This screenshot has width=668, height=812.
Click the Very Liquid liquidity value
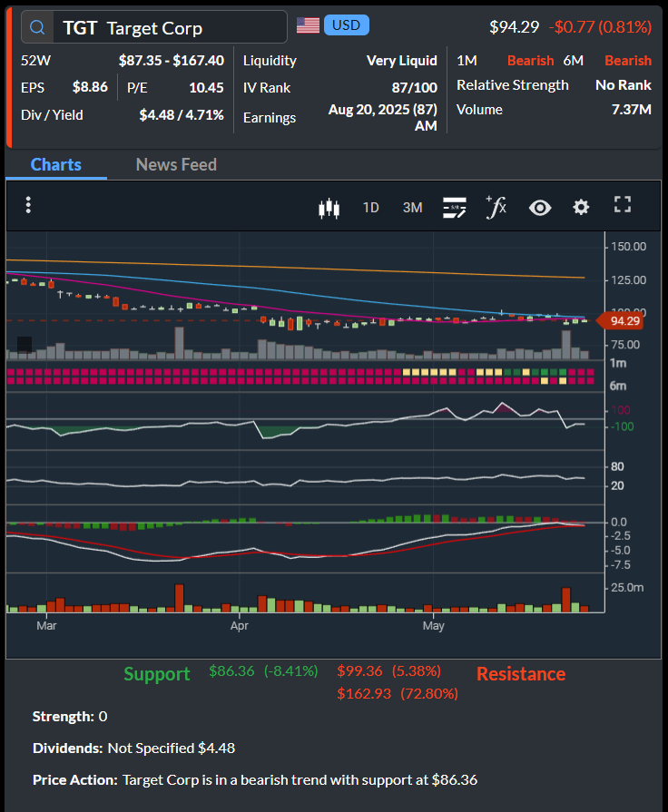pos(402,61)
